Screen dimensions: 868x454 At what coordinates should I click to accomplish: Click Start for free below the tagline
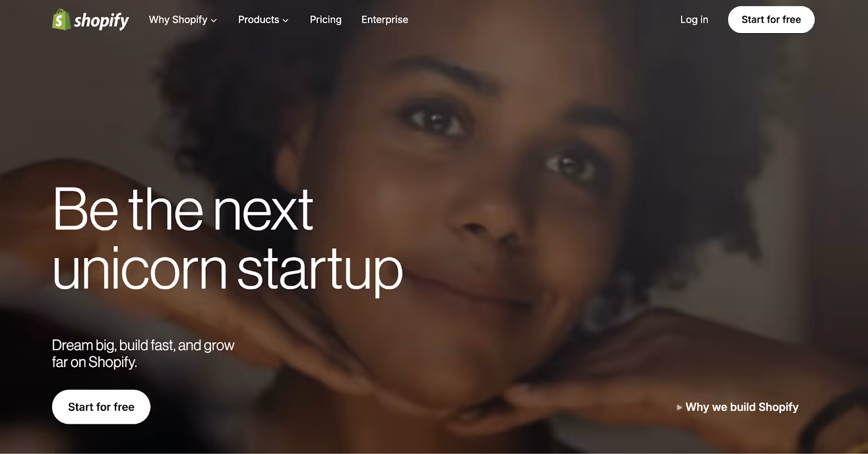pyautogui.click(x=101, y=407)
